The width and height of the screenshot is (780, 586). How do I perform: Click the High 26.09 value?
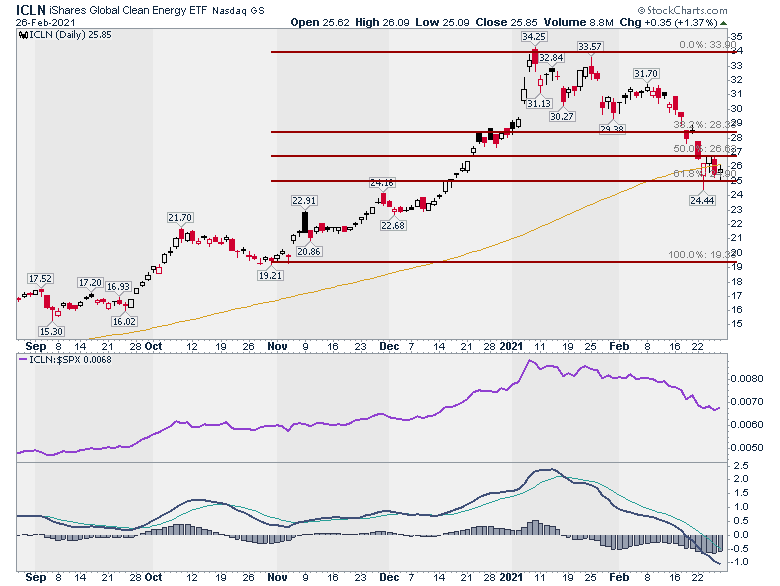pyautogui.click(x=383, y=22)
